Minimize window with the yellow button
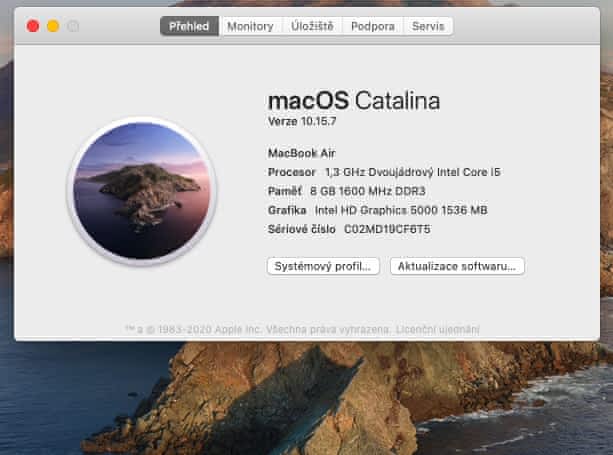The height and width of the screenshot is (455, 613). [x=53, y=26]
